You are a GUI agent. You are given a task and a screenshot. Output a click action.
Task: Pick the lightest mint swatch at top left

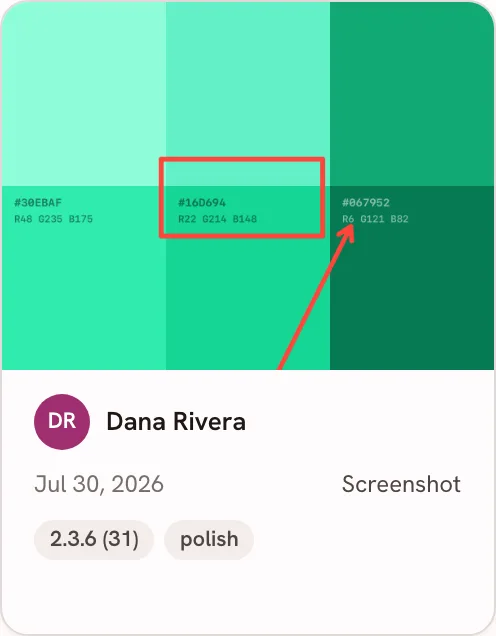pyautogui.click(x=84, y=93)
